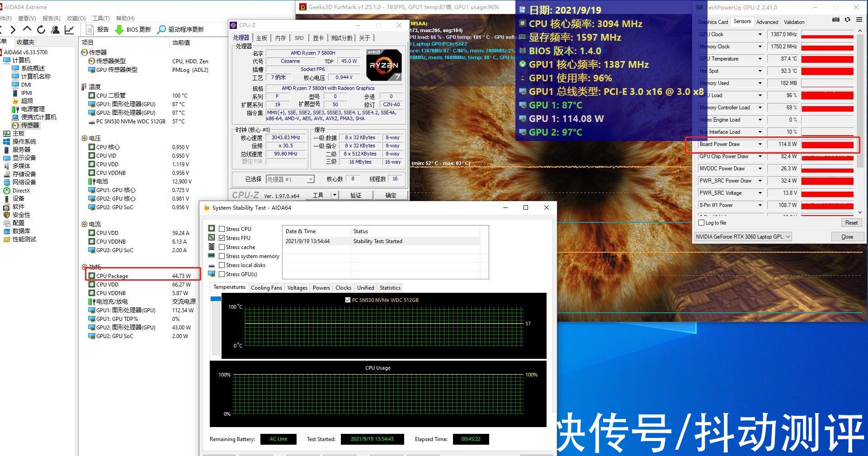Image resolution: width=868 pixels, height=456 pixels.
Task: Open GPU-Z hamburger menu icon
Action: click(859, 19)
